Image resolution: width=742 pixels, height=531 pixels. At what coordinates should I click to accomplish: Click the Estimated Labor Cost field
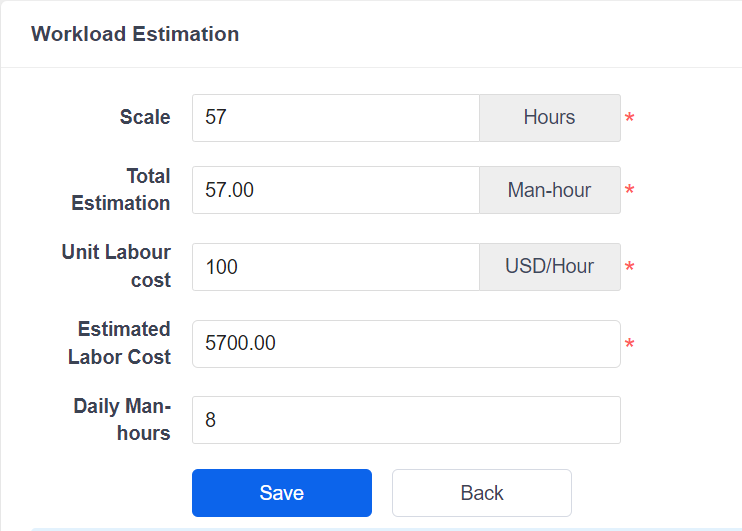(x=406, y=344)
